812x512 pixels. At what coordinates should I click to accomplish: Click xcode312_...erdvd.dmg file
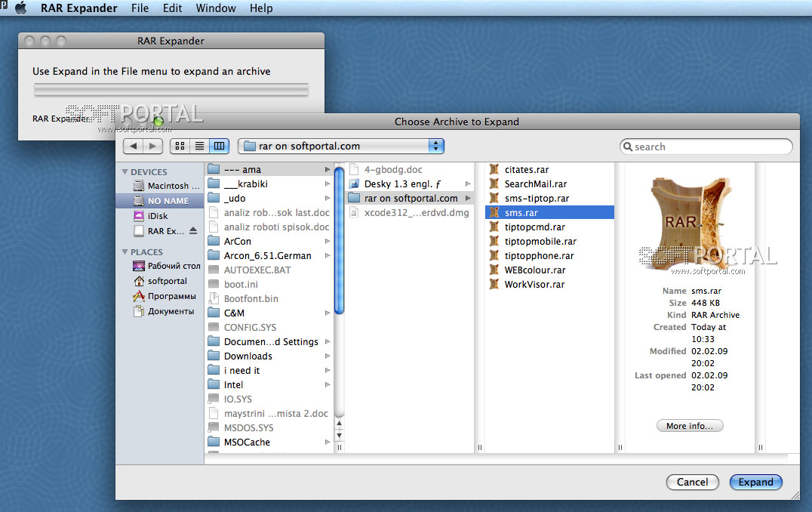(410, 212)
